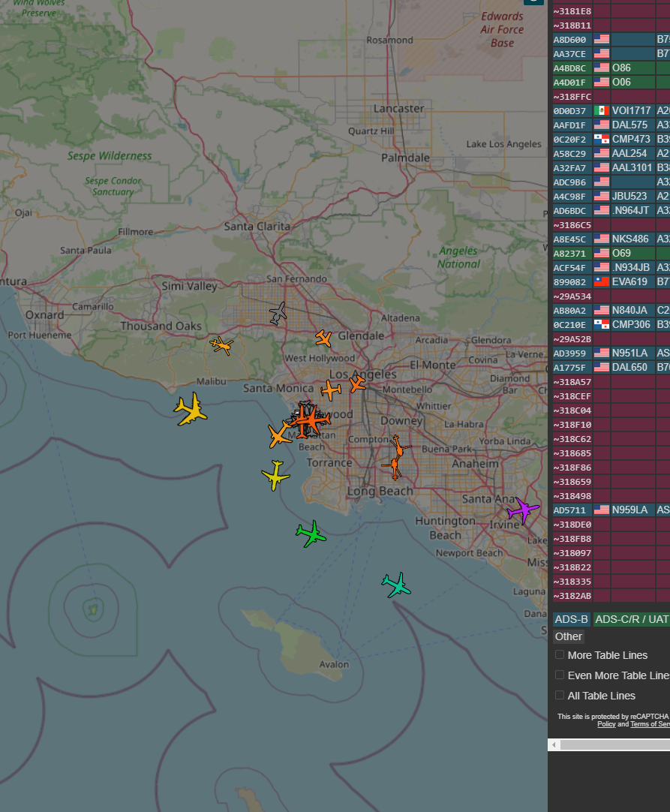
Task: Select the grey airplane near San Fernando
Action: 278,313
